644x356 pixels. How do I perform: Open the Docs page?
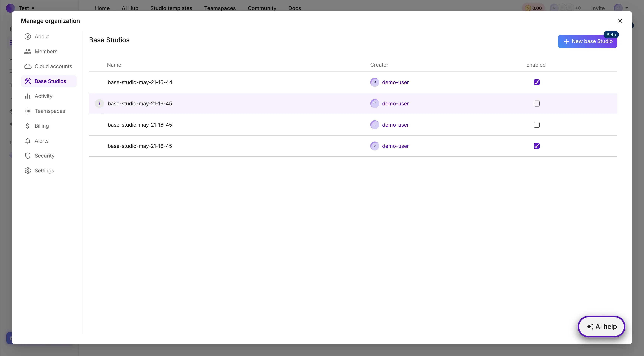(295, 8)
